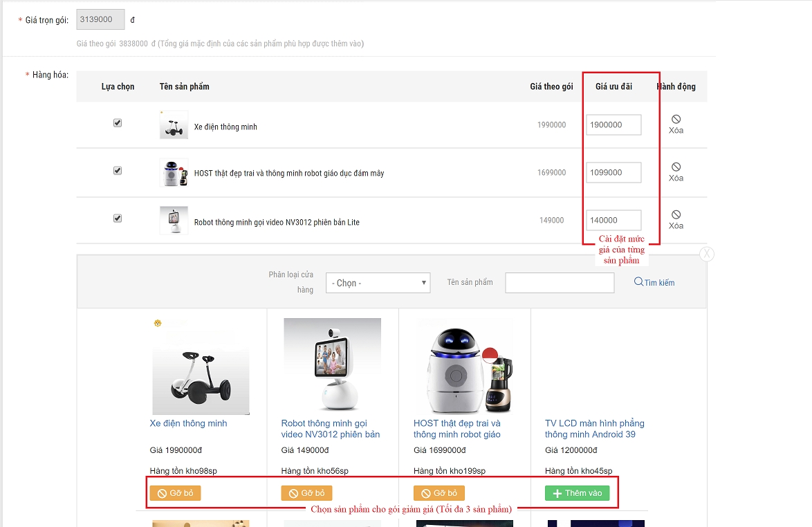Click the Xóa icon for Robot NV3012 row
The height and width of the screenshot is (527, 812).
pos(676,215)
